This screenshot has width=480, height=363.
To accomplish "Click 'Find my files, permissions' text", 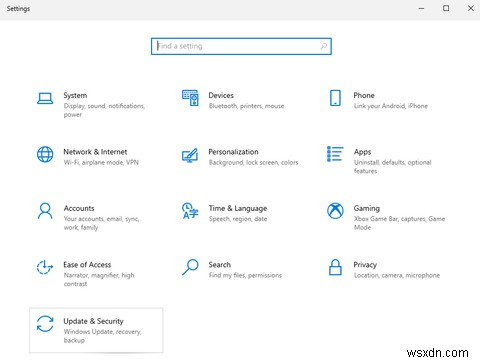I will 245,275.
